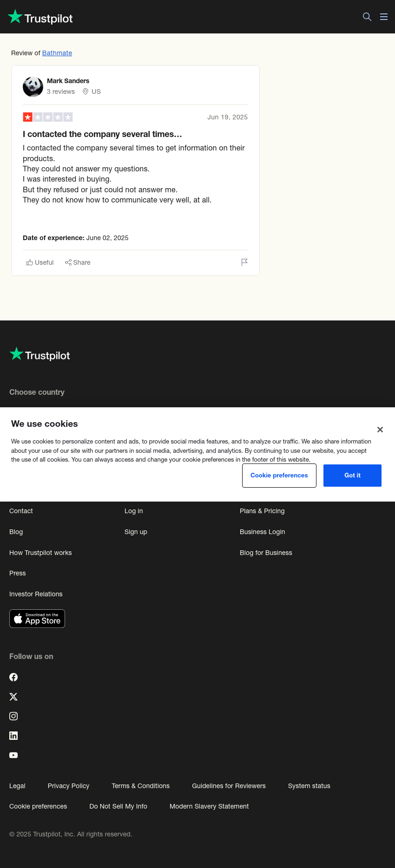Open How Trustpilot works link
Screen dimensions: 395x868
coord(40,553)
